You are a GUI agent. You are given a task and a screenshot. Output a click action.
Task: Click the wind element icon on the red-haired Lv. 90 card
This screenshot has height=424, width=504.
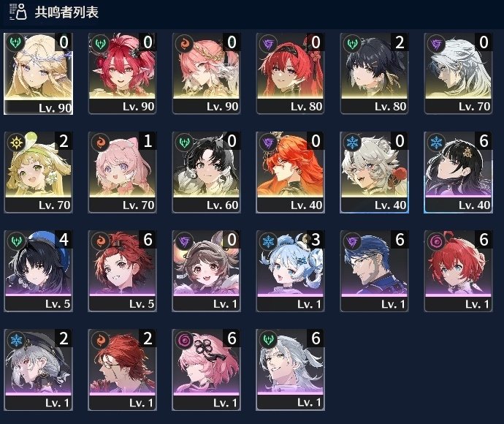(99, 43)
